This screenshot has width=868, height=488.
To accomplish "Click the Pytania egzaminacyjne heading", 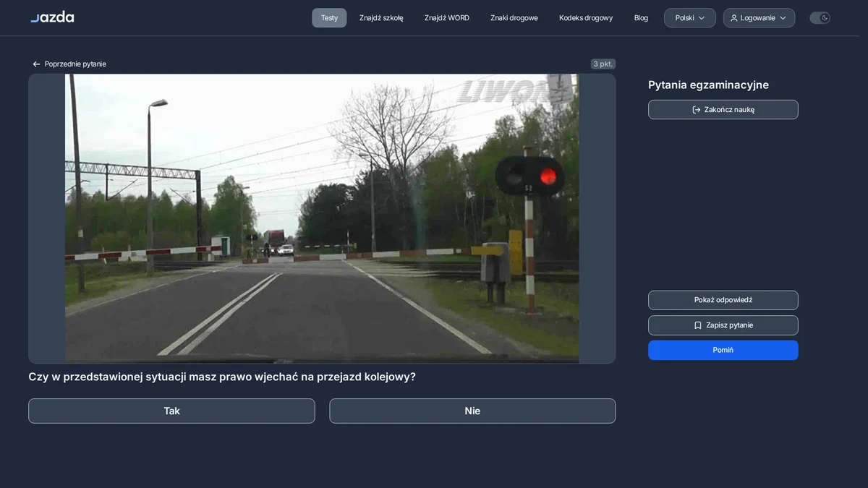I will point(708,85).
